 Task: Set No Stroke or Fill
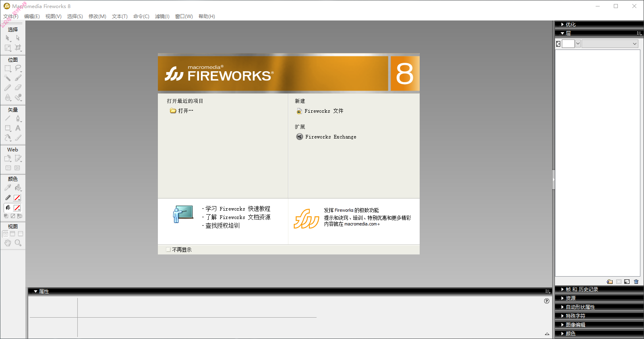[x=13, y=216]
